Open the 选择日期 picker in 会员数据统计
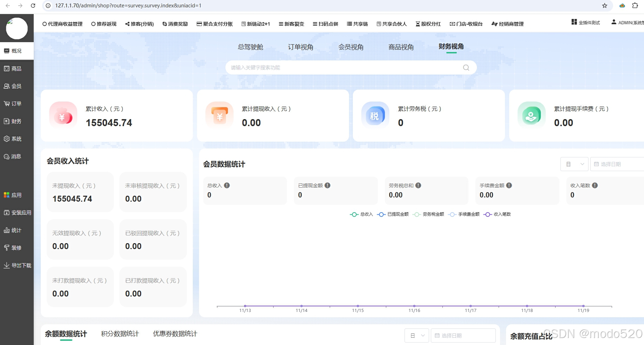 (617, 164)
